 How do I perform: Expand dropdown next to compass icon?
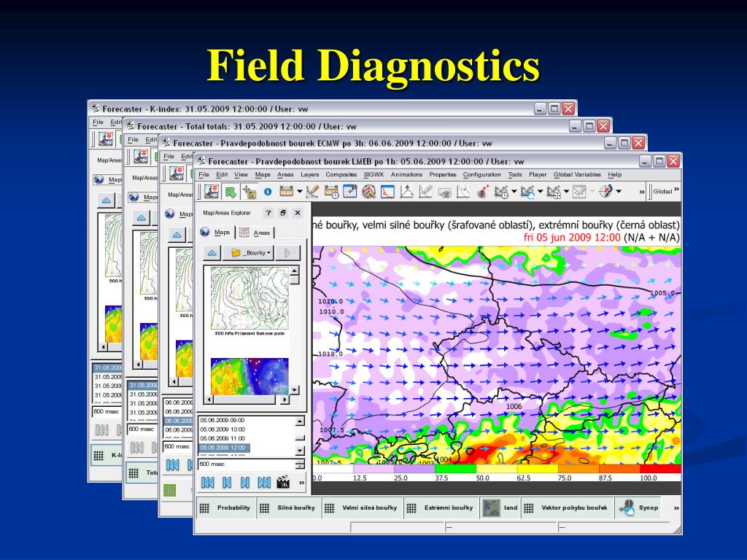619,192
